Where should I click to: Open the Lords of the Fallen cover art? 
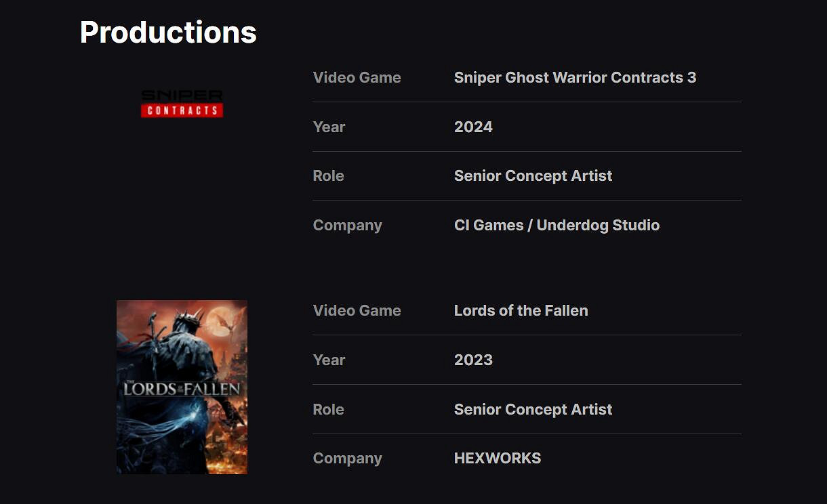[182, 387]
